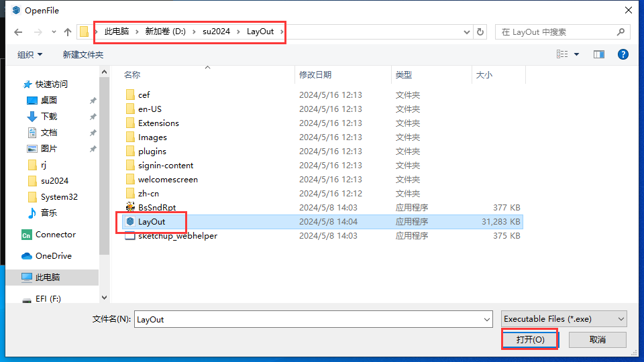Toggle the preview pane icon

coord(599,54)
